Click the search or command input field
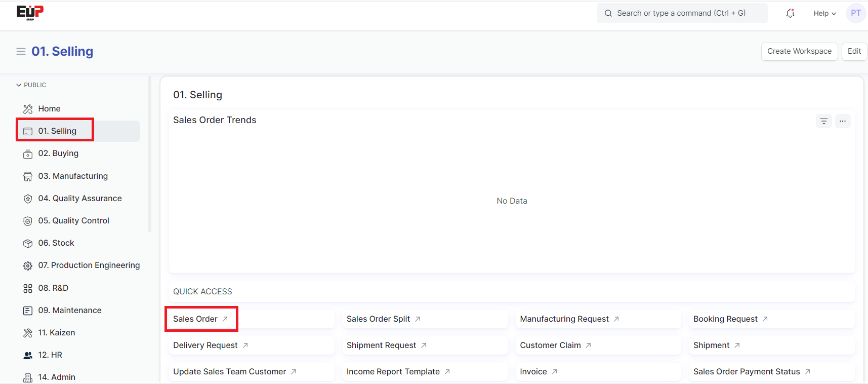868x384 pixels. (x=681, y=13)
